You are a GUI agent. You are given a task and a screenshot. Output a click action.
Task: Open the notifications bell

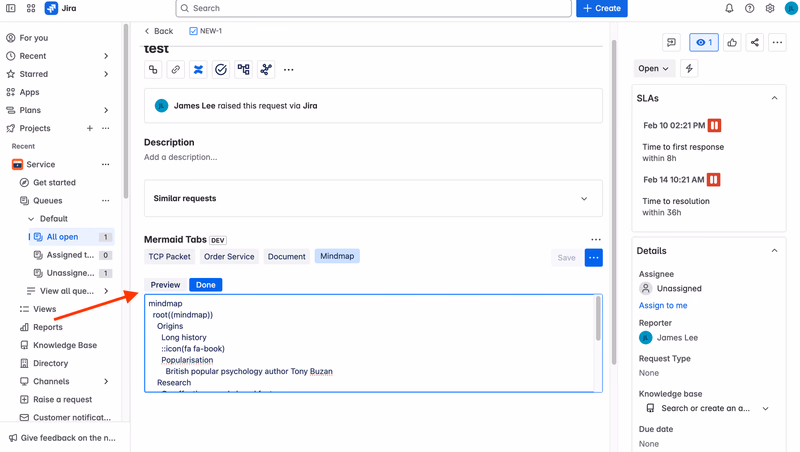(x=729, y=8)
